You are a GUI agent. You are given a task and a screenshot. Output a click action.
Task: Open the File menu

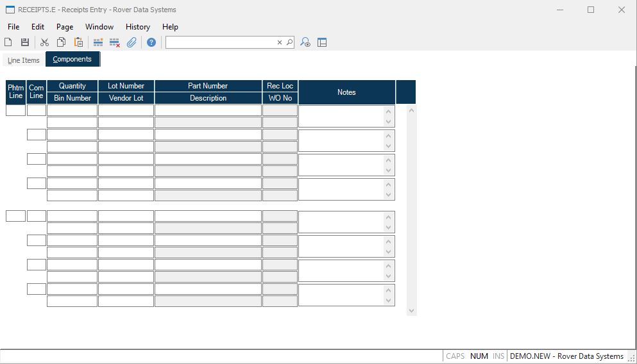(13, 27)
